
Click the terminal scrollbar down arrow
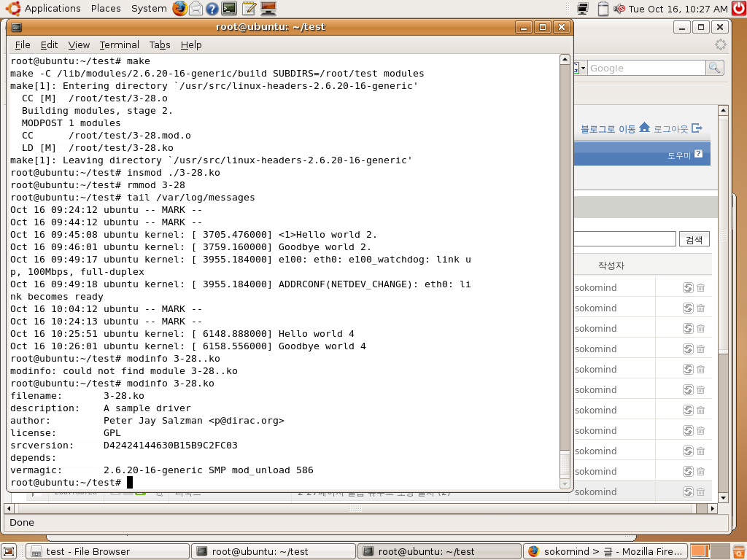pos(565,484)
